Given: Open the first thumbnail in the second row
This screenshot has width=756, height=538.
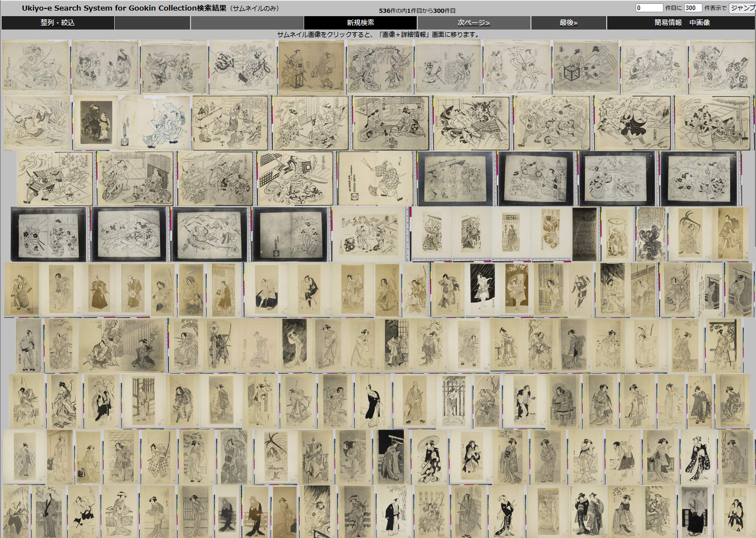Looking at the screenshot, I should [37, 123].
